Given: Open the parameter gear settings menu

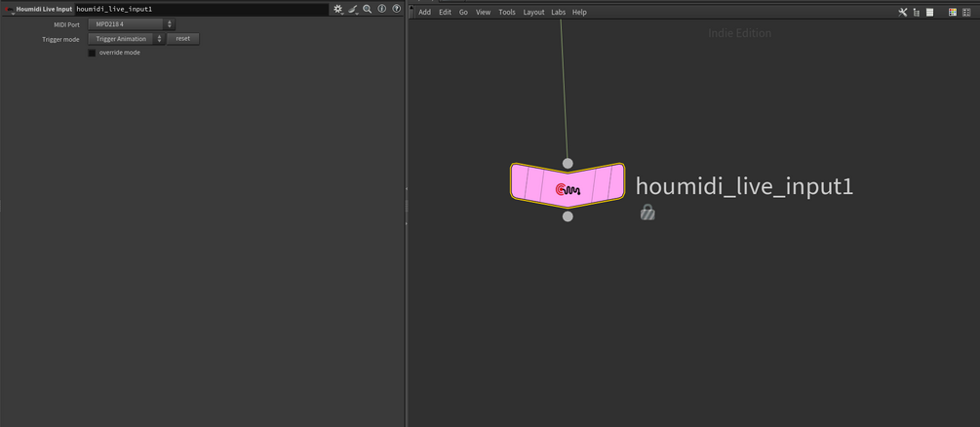Looking at the screenshot, I should (338, 10).
